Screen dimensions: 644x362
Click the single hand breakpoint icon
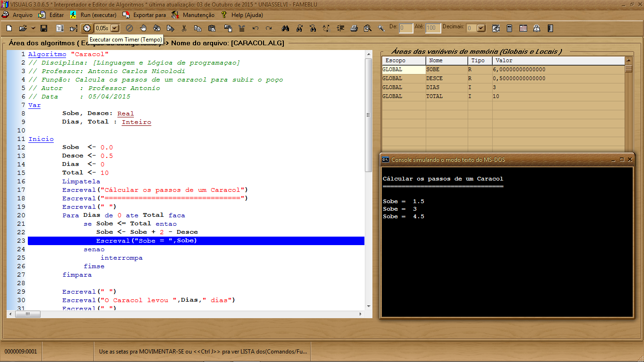click(143, 28)
